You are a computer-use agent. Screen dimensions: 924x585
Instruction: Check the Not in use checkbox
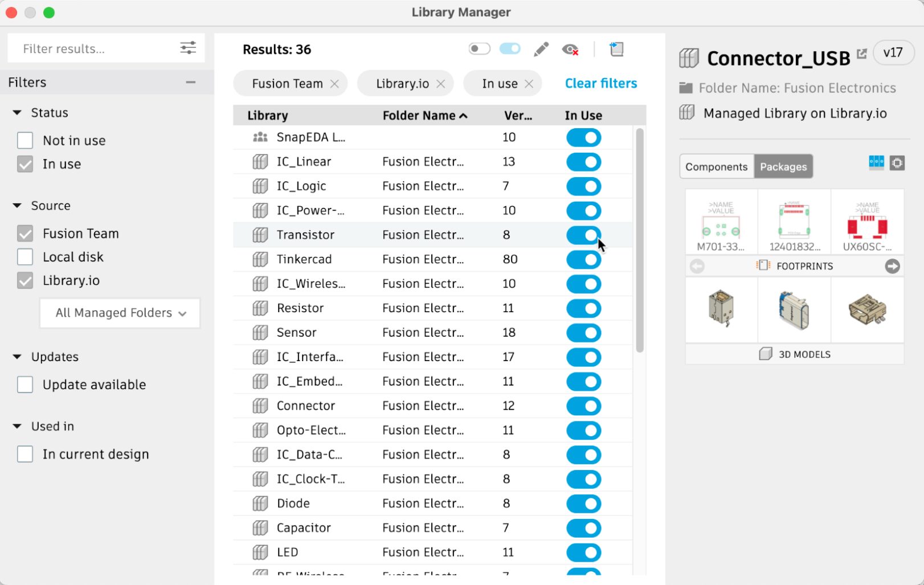pos(25,141)
